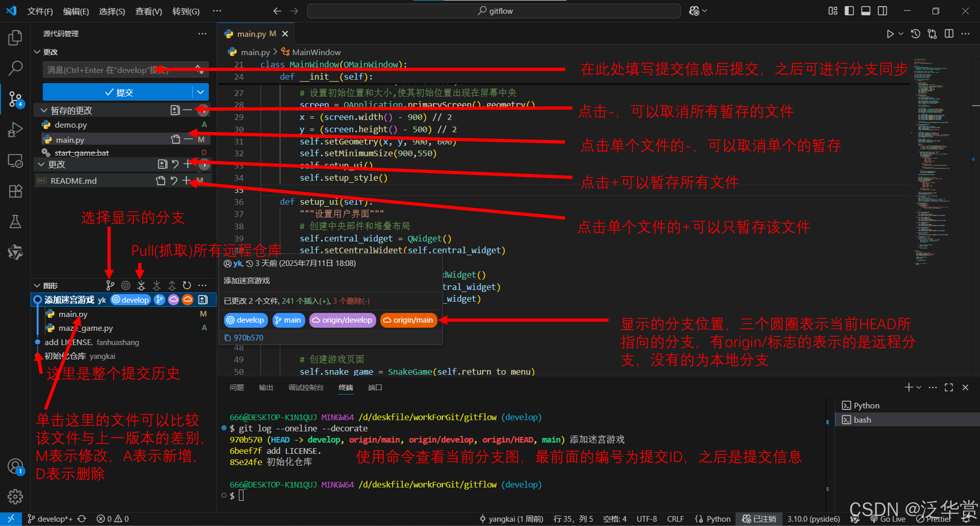Screen dimensions: 980x526
Task: Open the run button dropdown chevron
Action: pos(901,34)
